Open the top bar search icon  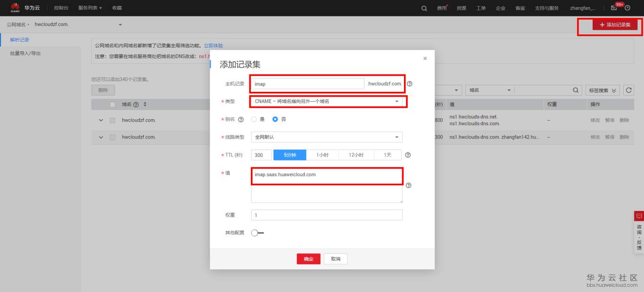[424, 8]
